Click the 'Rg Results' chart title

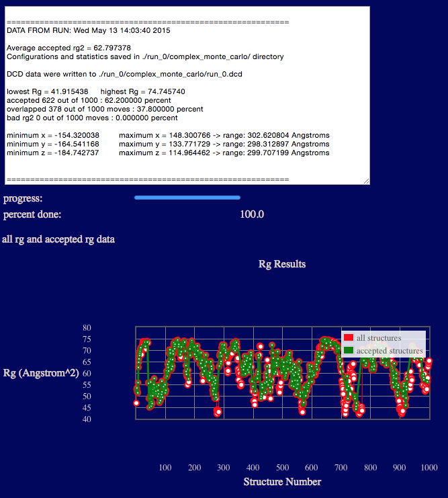tap(282, 264)
